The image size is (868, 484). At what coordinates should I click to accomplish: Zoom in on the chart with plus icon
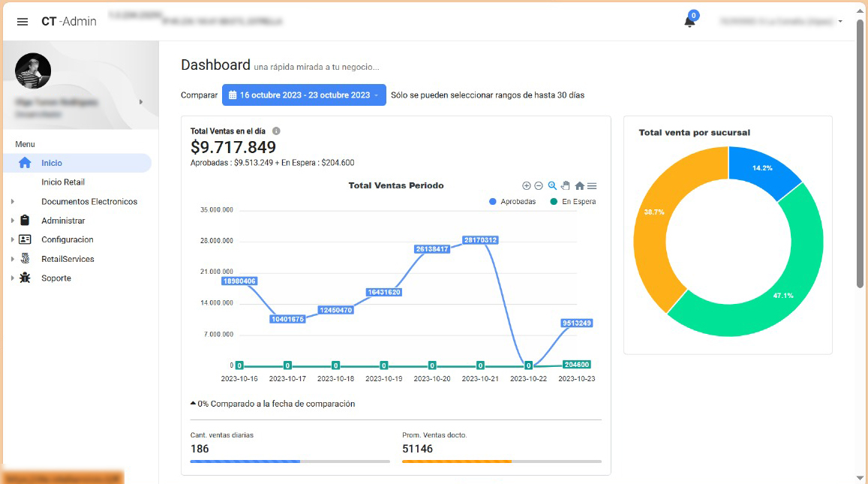(x=527, y=185)
